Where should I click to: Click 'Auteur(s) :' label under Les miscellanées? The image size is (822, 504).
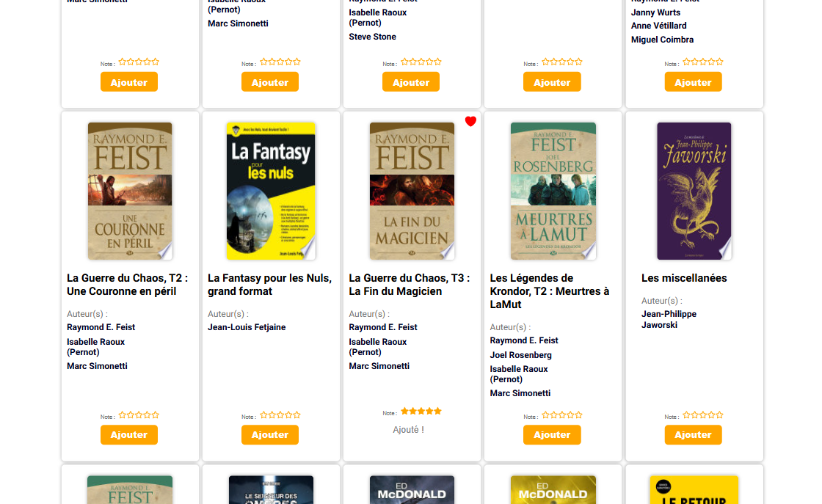(661, 301)
